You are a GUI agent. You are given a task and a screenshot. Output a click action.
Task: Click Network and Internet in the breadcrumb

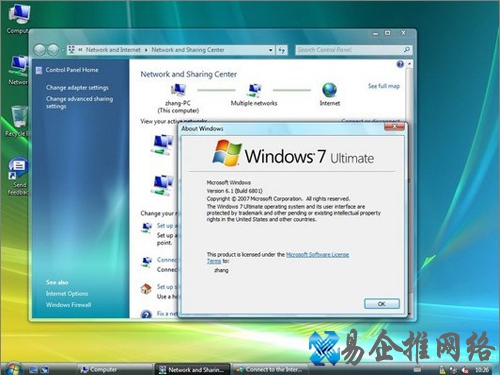pyautogui.click(x=113, y=50)
